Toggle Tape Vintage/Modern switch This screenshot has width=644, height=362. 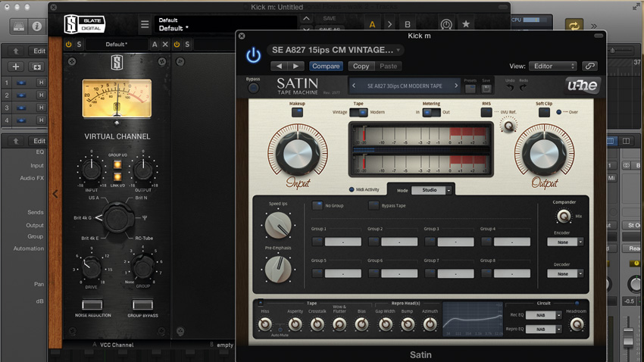coord(358,112)
